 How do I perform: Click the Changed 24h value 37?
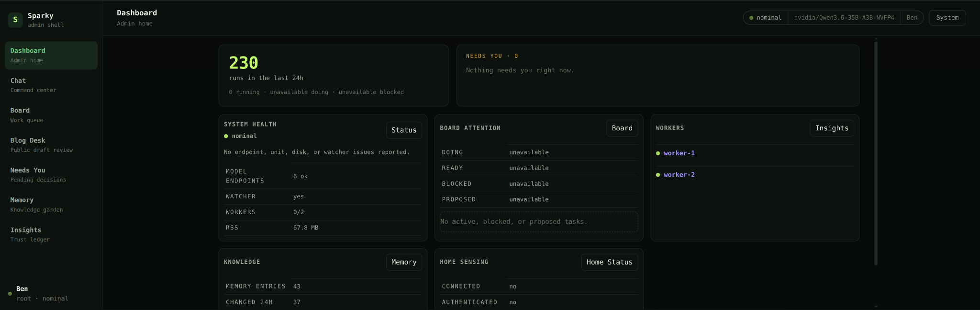click(297, 302)
